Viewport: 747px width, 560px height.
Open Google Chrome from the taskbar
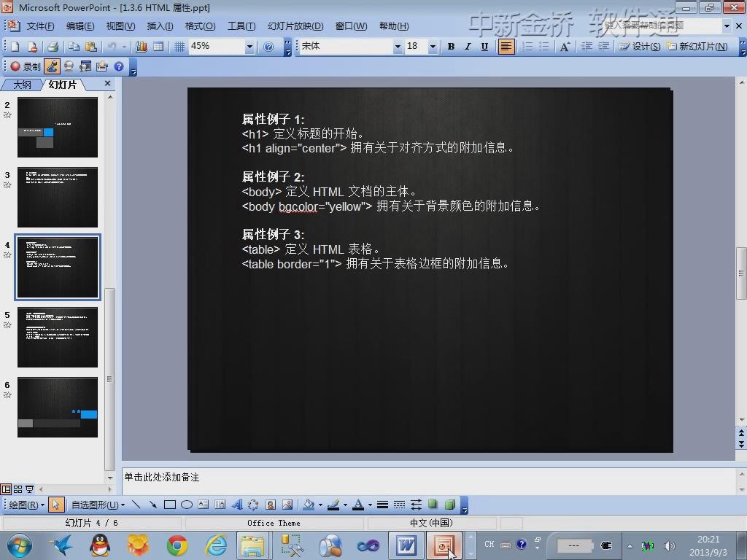point(177,545)
